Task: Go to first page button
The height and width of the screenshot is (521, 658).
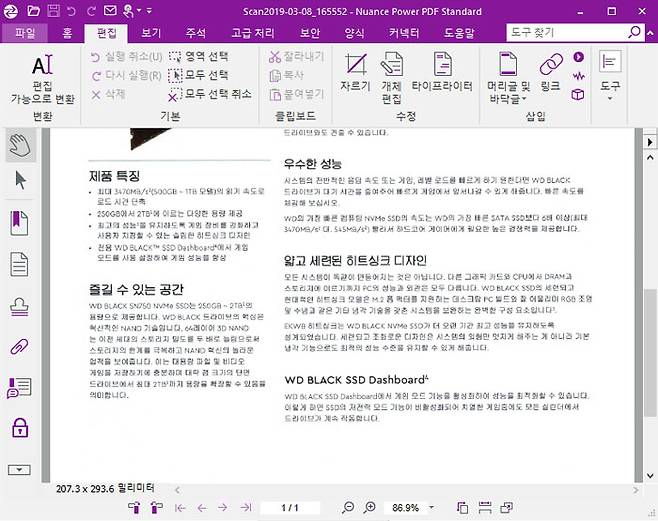Action: 180,508
